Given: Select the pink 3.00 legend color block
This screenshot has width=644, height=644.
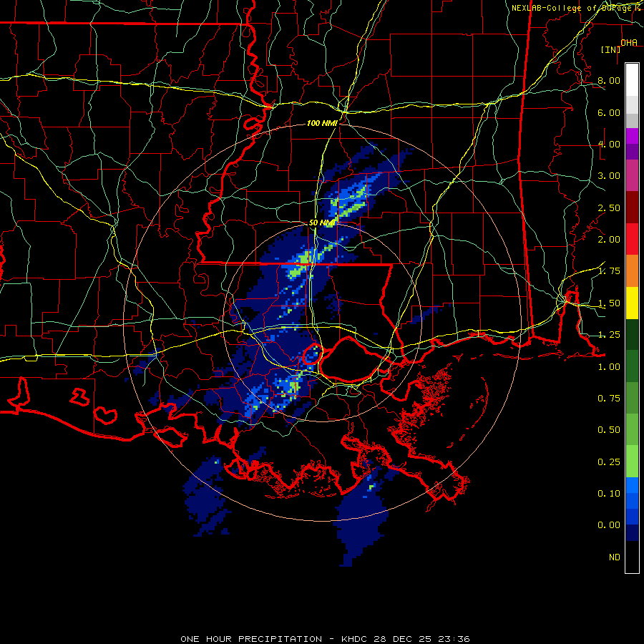Looking at the screenshot, I should pos(632,175).
